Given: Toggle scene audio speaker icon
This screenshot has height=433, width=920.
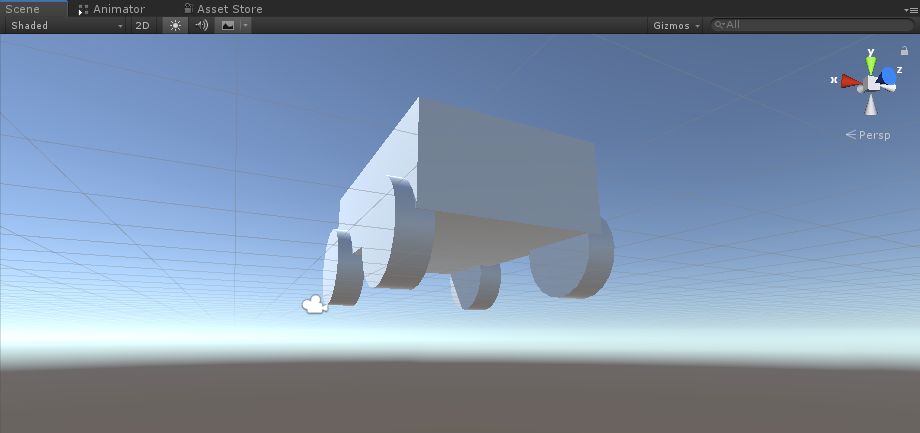Looking at the screenshot, I should 201,25.
